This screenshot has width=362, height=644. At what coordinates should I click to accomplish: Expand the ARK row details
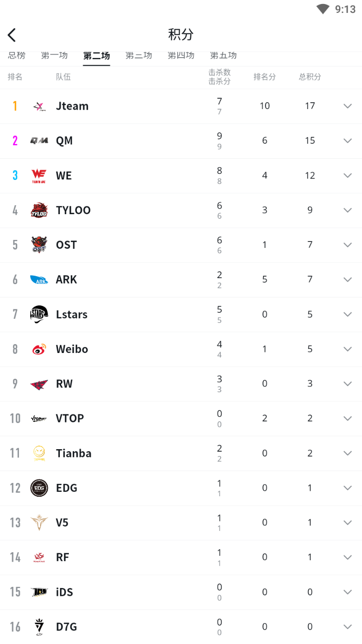tap(348, 280)
